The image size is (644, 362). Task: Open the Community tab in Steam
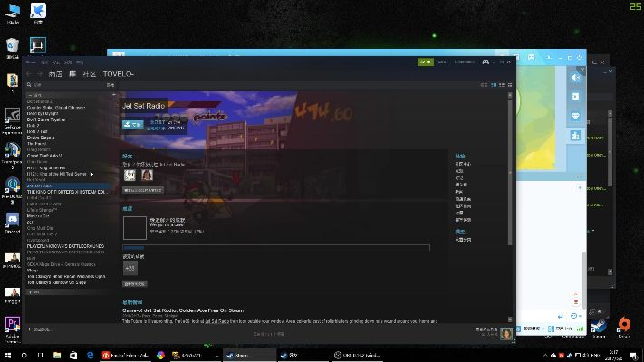pos(89,74)
